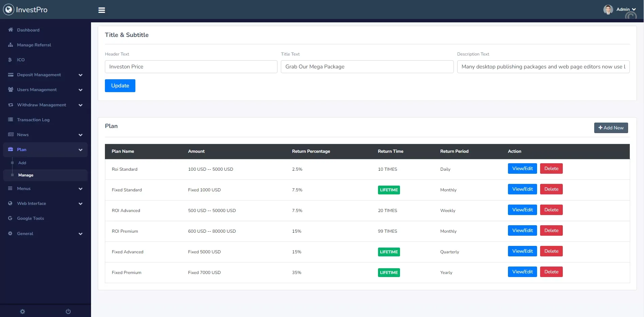Open the Add submenu item under Plan
Image resolution: width=644 pixels, height=317 pixels.
(x=22, y=163)
